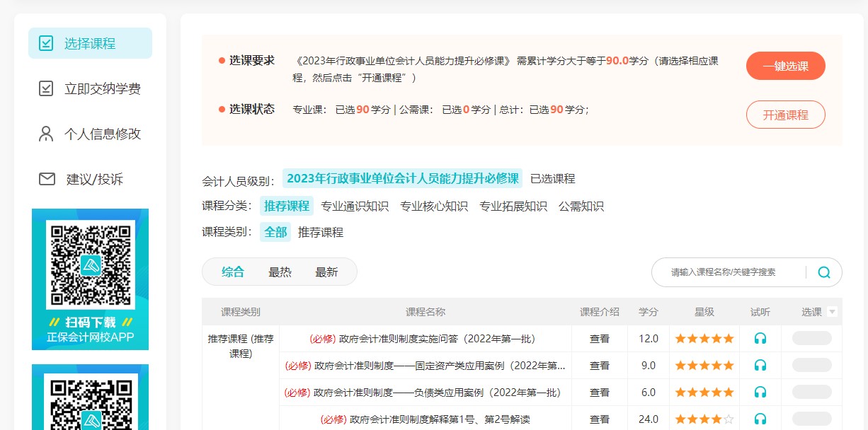
Task: Click star rating of 政府会计准则制度解释第1号 course
Action: [704, 419]
